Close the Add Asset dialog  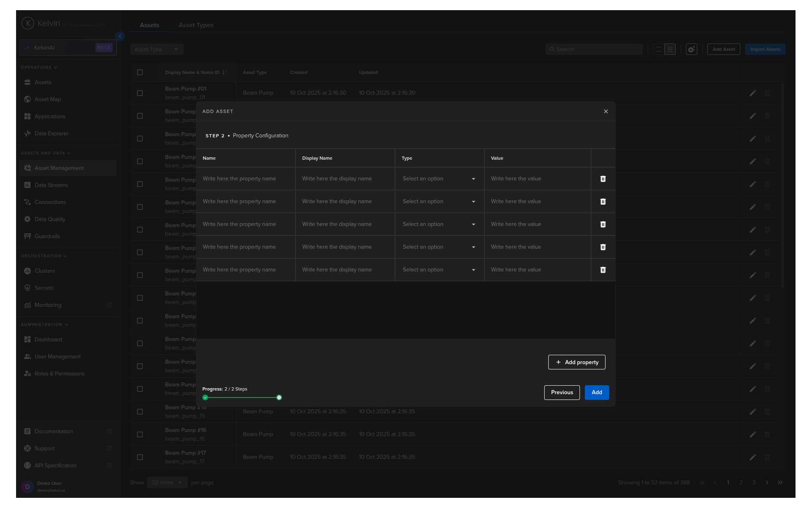606,111
